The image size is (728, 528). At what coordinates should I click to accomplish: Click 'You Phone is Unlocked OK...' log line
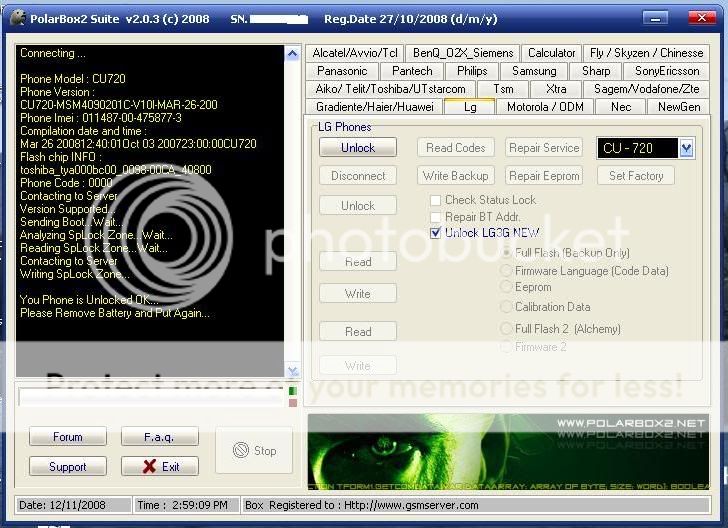(x=89, y=300)
